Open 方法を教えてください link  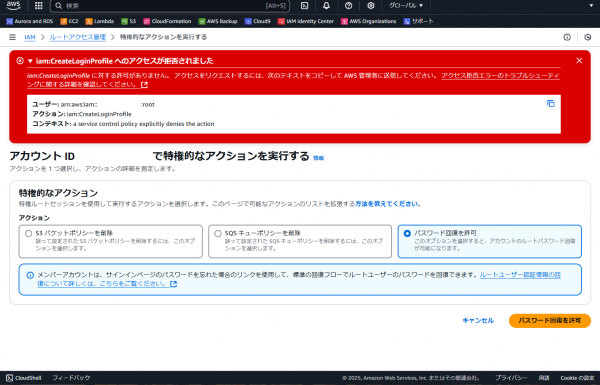click(x=387, y=204)
